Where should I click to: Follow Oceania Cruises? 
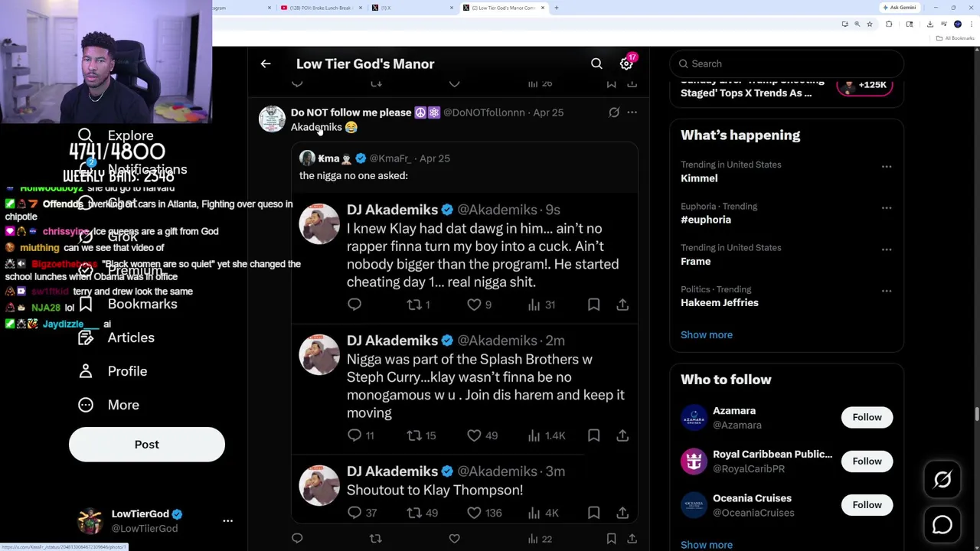[867, 504]
